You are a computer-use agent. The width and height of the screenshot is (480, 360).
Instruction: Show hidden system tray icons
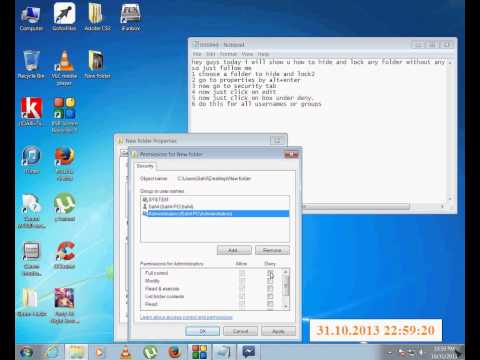pyautogui.click(x=390, y=352)
